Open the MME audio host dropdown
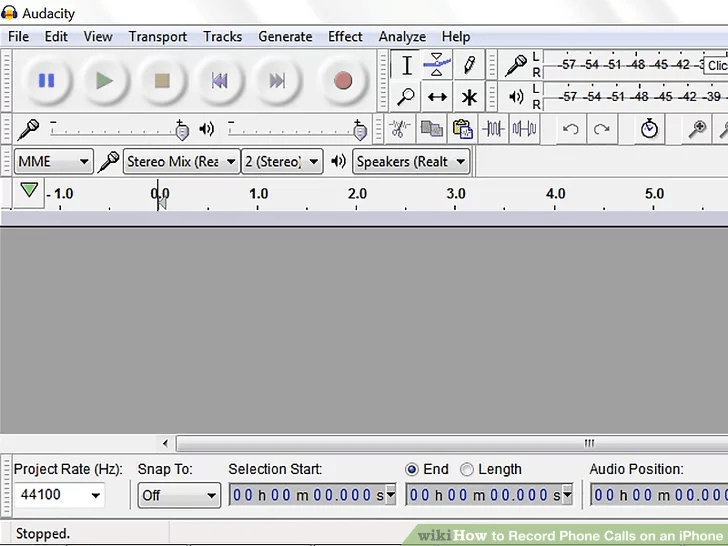The height and width of the screenshot is (546, 728). coord(53,162)
